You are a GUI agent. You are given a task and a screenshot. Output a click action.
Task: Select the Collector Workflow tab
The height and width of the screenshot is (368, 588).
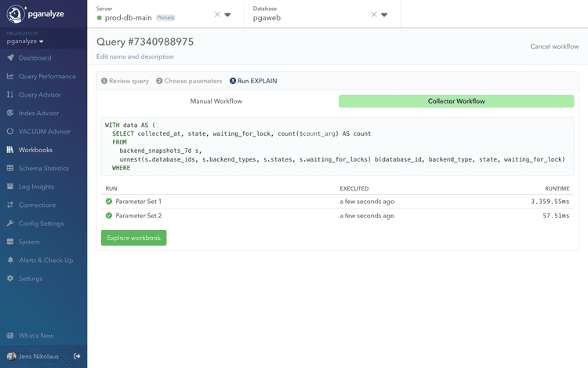[456, 101]
